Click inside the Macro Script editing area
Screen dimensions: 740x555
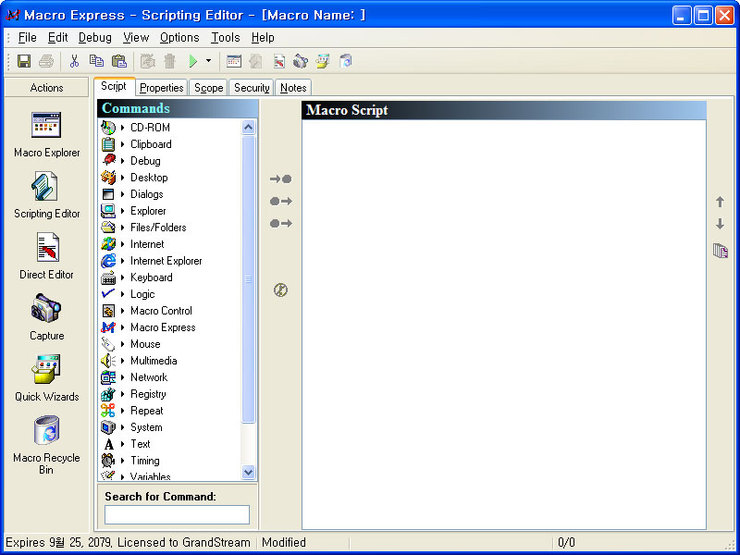504,324
